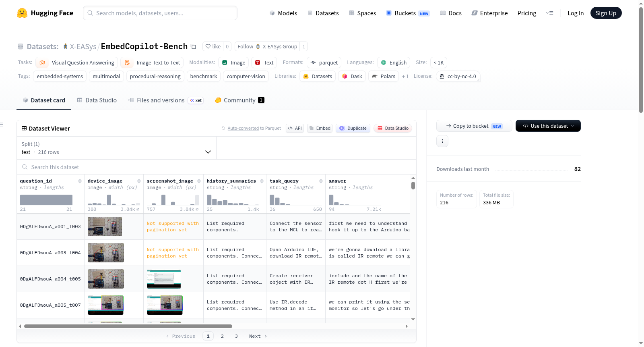The height and width of the screenshot is (347, 644).
Task: Click the table's horizontal scrollbar thumb
Action: pos(128,326)
